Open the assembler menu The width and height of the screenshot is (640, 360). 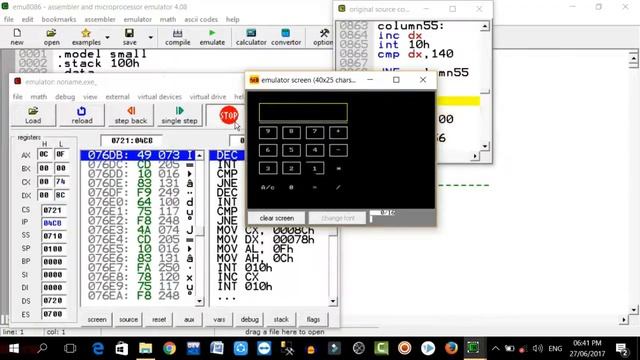[100, 19]
